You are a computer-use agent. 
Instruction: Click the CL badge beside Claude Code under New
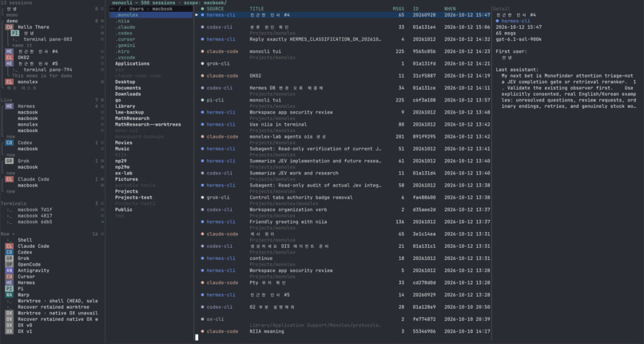pos(9,246)
